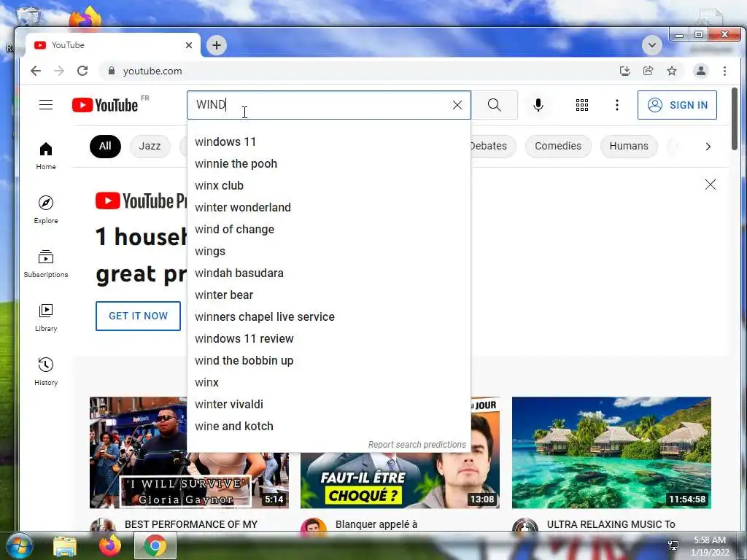Open the Chrome profile icon

click(x=701, y=71)
